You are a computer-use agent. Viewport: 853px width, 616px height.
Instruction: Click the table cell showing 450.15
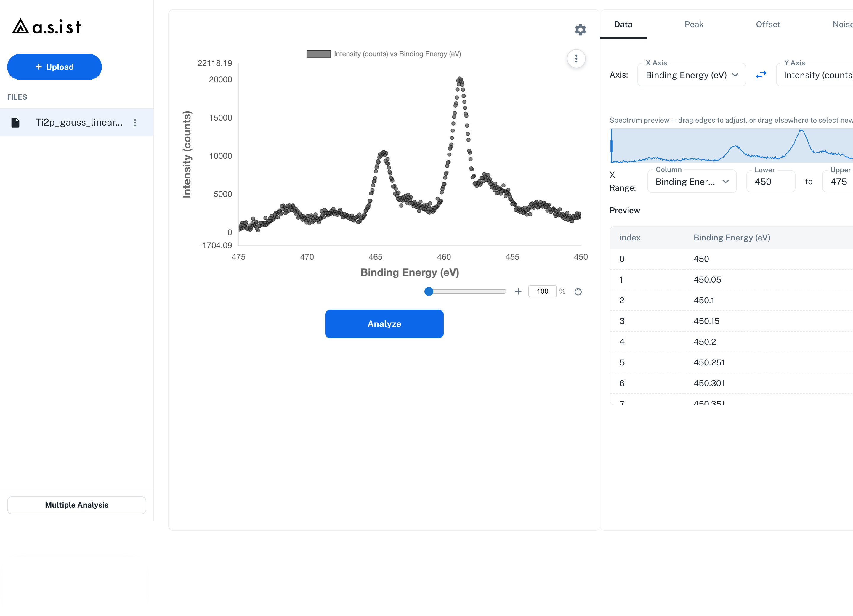707,321
